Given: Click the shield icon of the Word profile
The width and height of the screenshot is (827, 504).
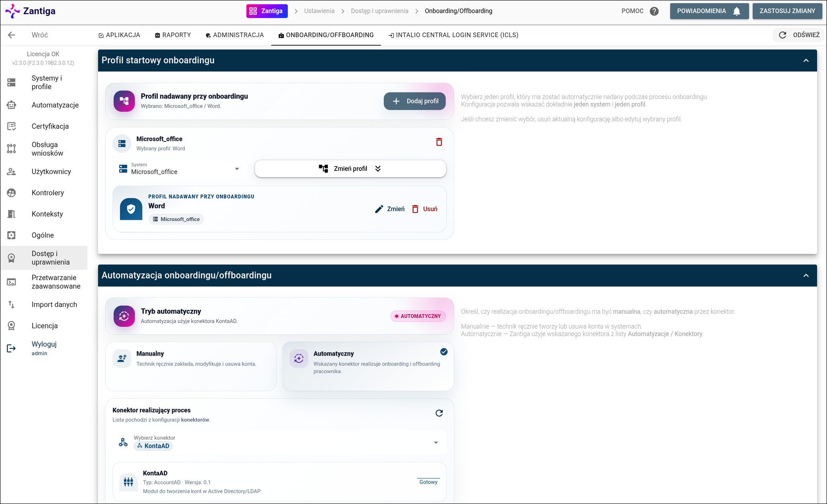Looking at the screenshot, I should (131, 209).
